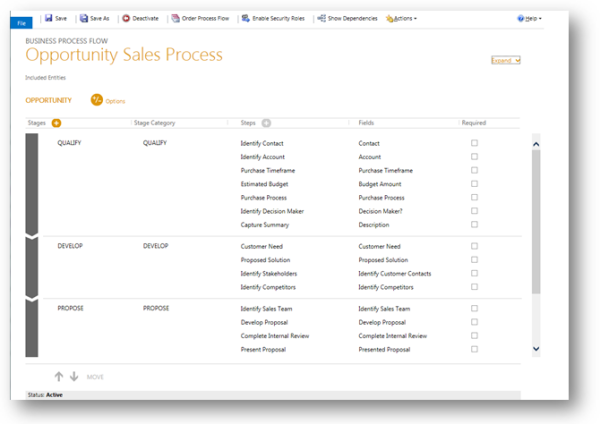Open the Help dropdown menu
600x424 pixels.
pos(533,18)
